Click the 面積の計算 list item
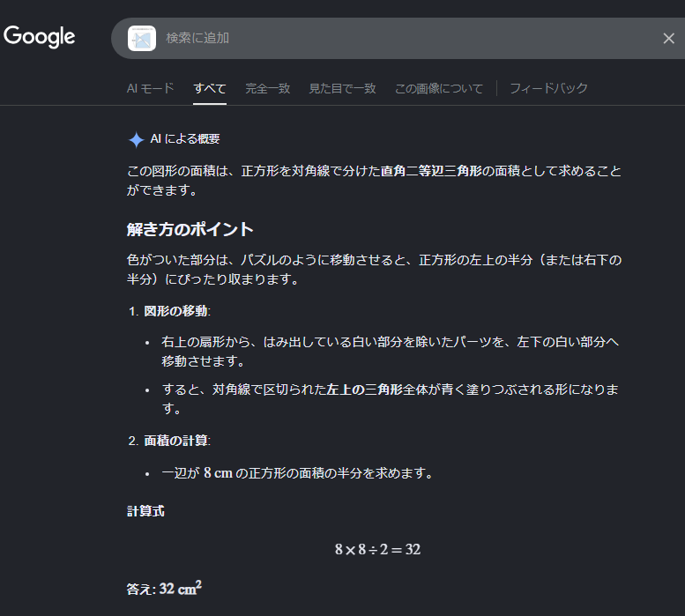Image resolution: width=685 pixels, height=616 pixels. tap(177, 441)
